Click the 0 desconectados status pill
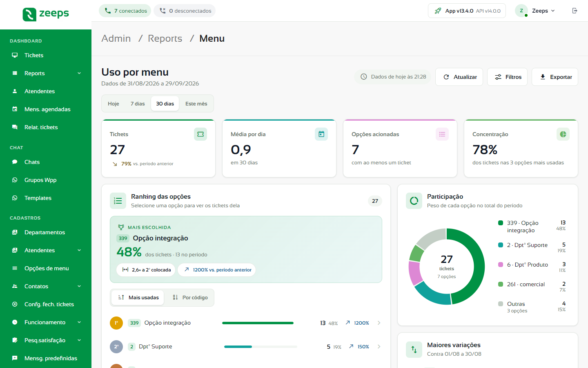Screen dimensions: 588x368 coord(185,11)
